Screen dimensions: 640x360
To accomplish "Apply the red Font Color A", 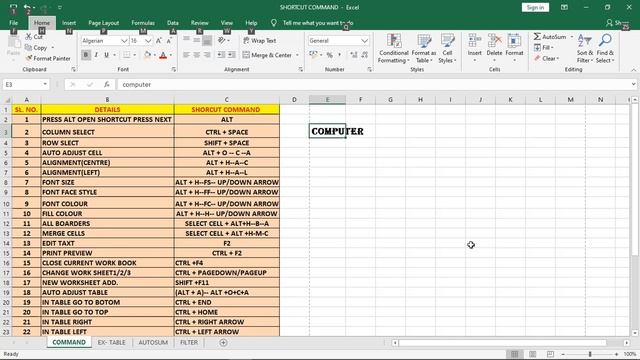I will [163, 55].
